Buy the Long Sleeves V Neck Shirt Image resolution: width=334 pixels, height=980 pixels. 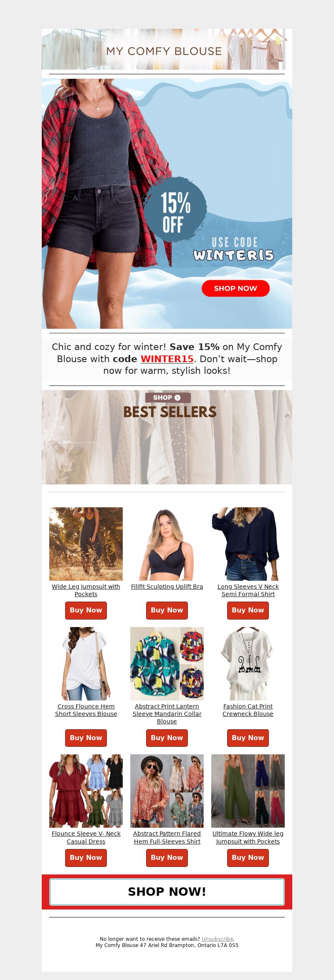tap(248, 610)
